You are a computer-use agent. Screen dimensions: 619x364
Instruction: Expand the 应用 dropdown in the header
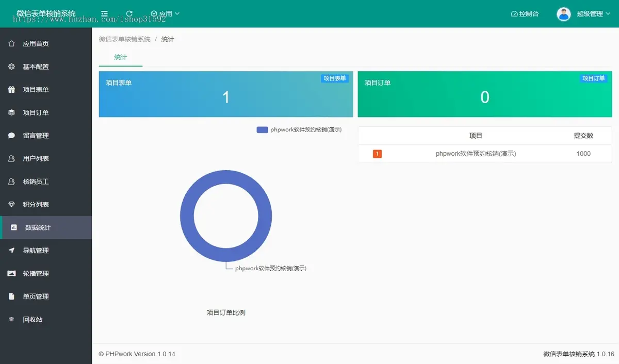164,13
